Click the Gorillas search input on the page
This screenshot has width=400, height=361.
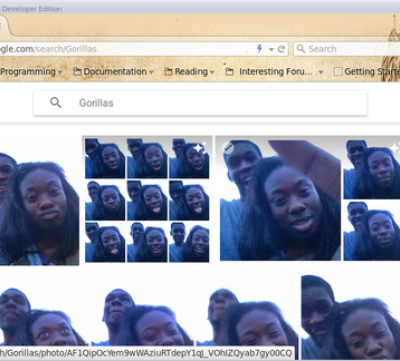click(200, 103)
